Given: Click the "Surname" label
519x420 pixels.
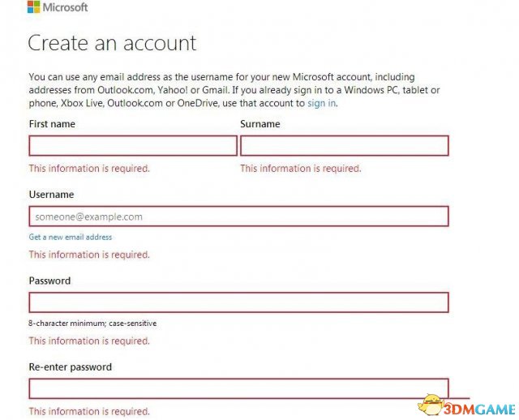Looking at the screenshot, I should 260,124.
